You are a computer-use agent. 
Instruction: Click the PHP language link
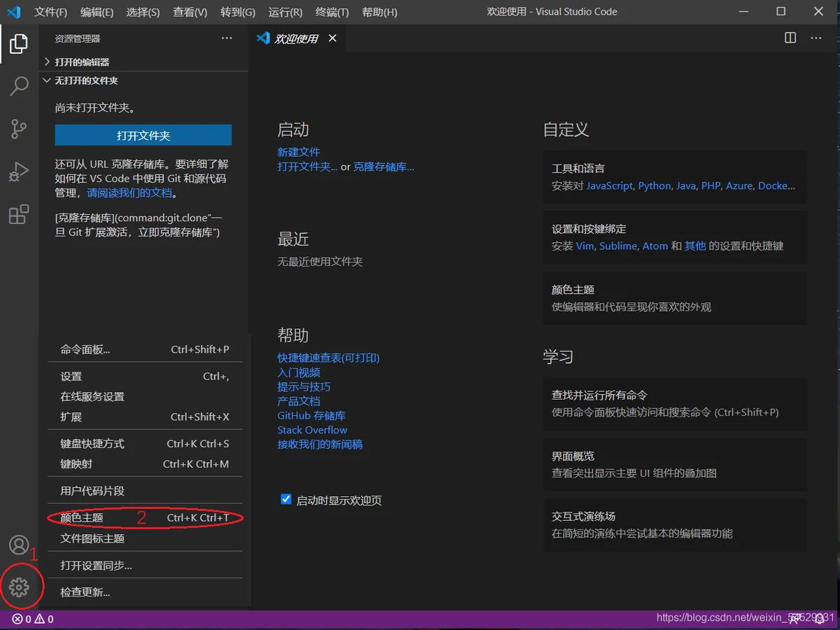point(710,185)
